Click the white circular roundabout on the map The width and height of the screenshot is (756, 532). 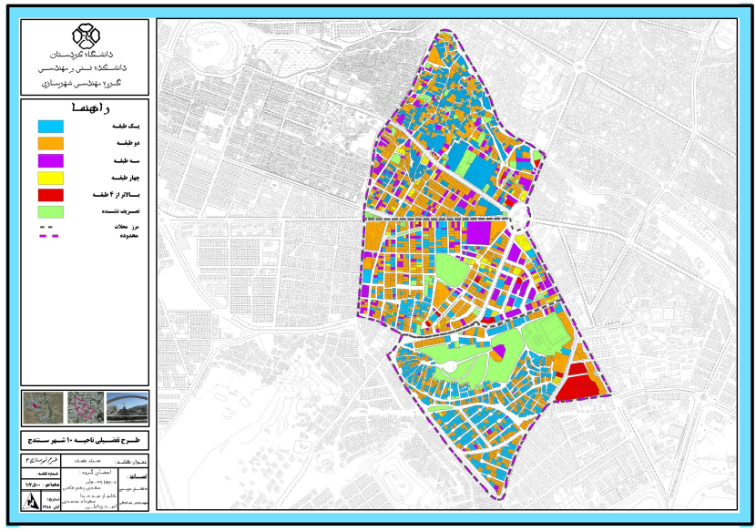[516, 216]
